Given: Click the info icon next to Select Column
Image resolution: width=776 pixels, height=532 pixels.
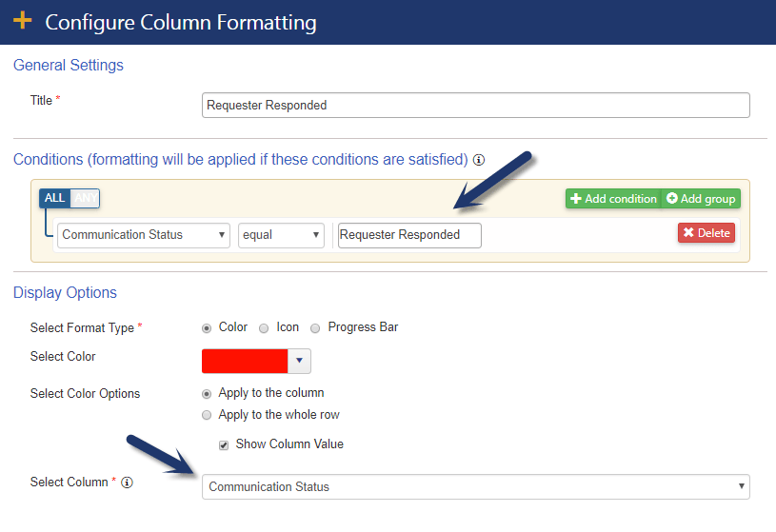Looking at the screenshot, I should 128,483.
